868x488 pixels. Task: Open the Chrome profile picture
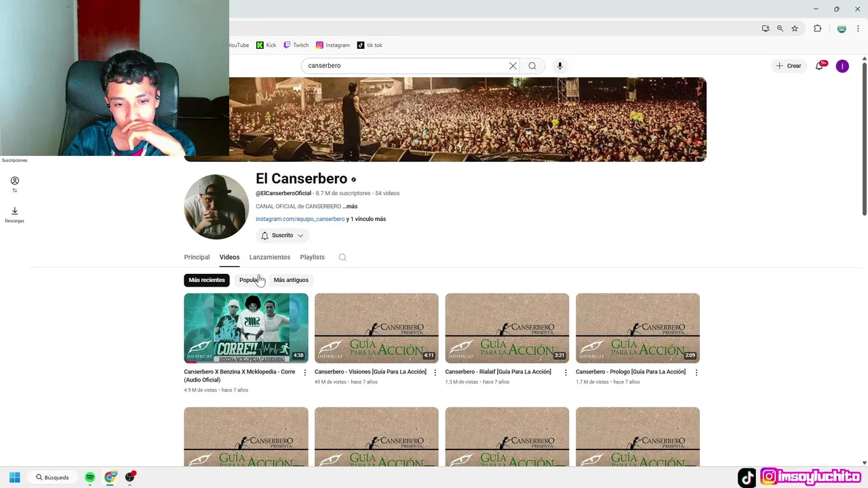point(842,28)
